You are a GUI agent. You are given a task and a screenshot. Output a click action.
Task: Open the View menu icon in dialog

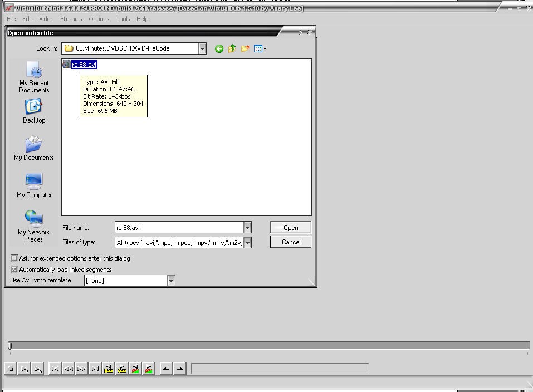pyautogui.click(x=260, y=48)
